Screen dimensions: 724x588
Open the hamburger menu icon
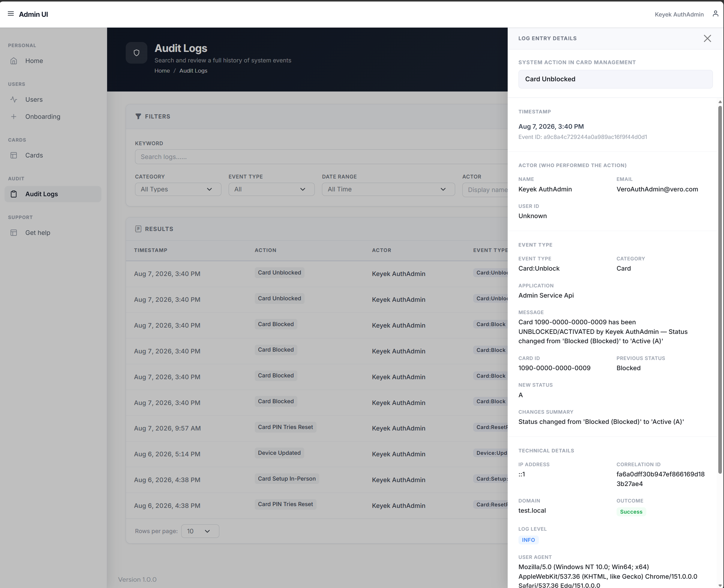pyautogui.click(x=11, y=14)
